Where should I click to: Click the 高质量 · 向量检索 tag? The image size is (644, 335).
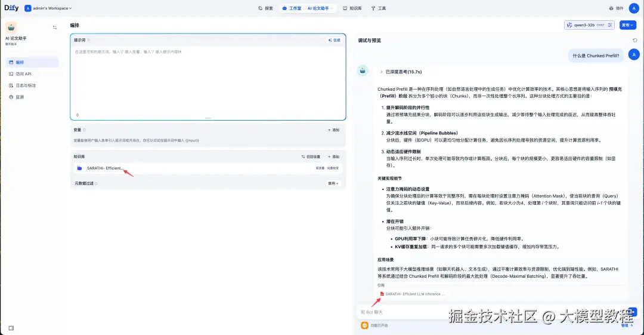(327, 168)
